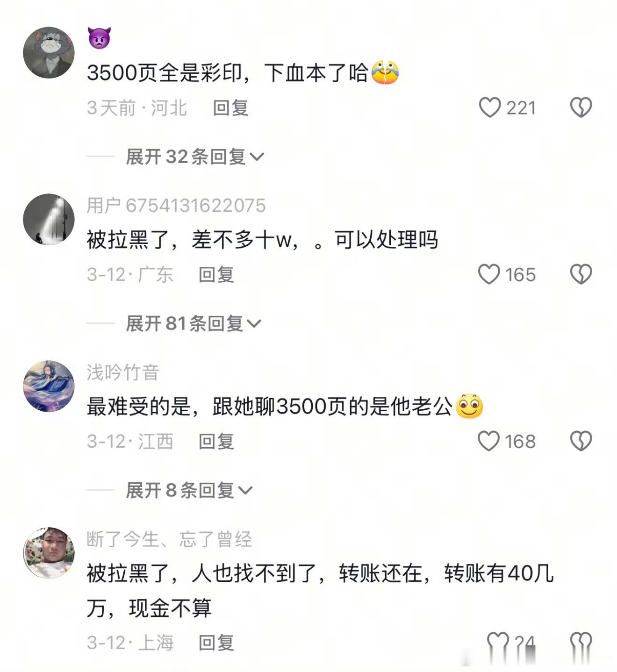Like the comment with 165 likes
The width and height of the screenshot is (617, 672).
tap(489, 274)
